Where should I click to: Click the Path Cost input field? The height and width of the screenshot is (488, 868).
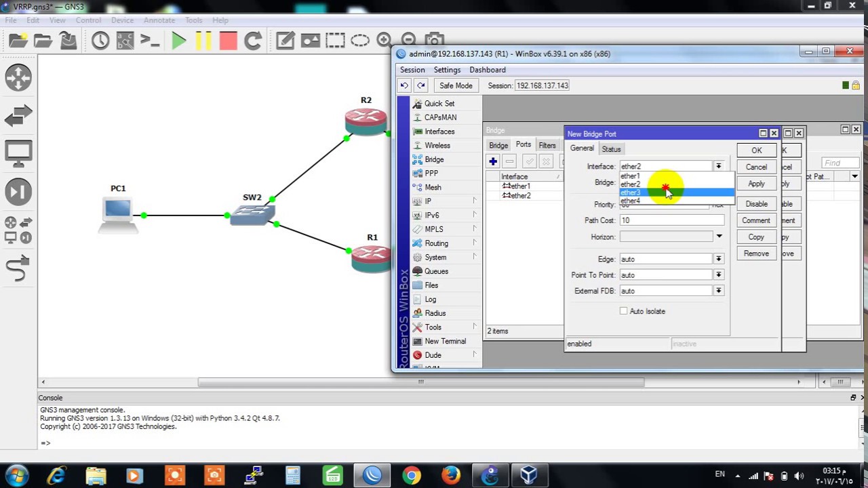click(x=672, y=220)
